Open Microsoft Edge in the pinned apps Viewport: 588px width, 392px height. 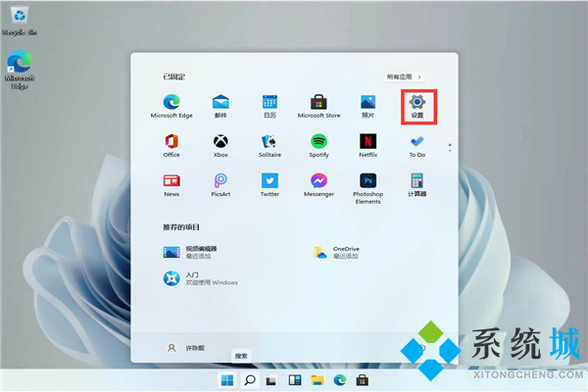(171, 106)
